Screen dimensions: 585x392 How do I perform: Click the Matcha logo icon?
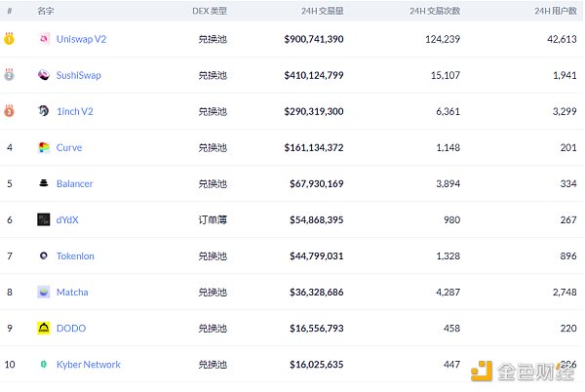(x=44, y=292)
